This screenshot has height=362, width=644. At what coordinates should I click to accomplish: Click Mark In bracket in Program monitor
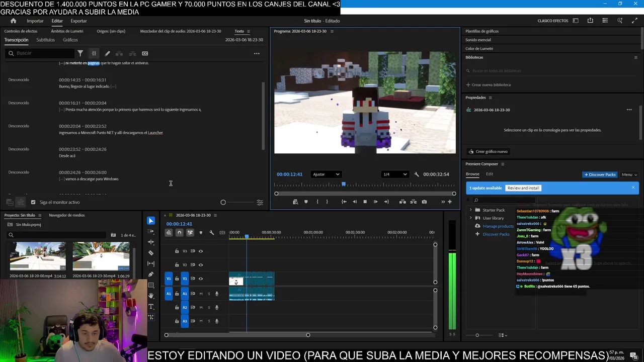click(317, 202)
